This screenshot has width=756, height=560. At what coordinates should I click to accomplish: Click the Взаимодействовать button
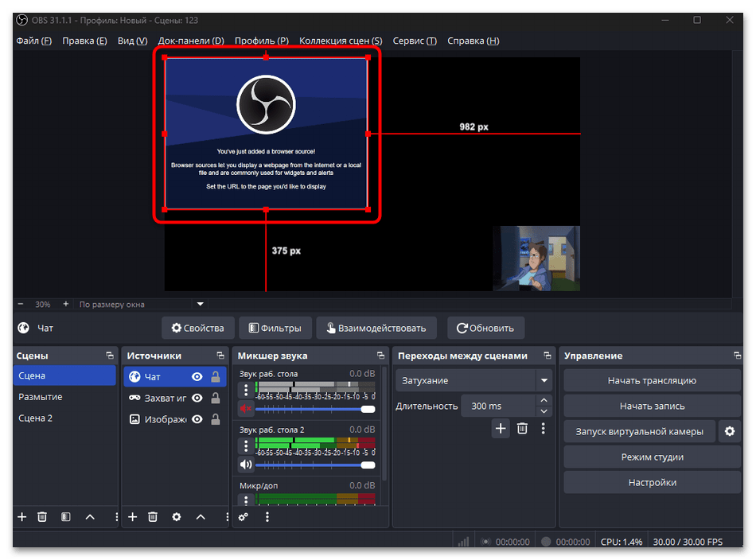[376, 329]
